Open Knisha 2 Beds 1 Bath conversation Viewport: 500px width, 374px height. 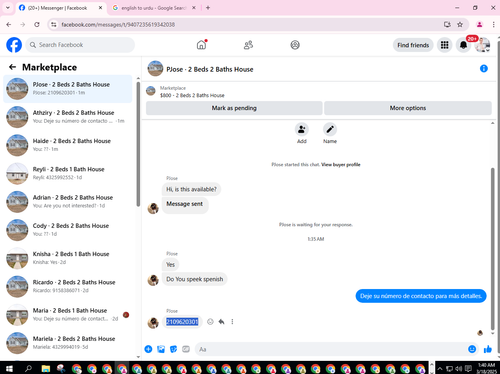coord(68,258)
